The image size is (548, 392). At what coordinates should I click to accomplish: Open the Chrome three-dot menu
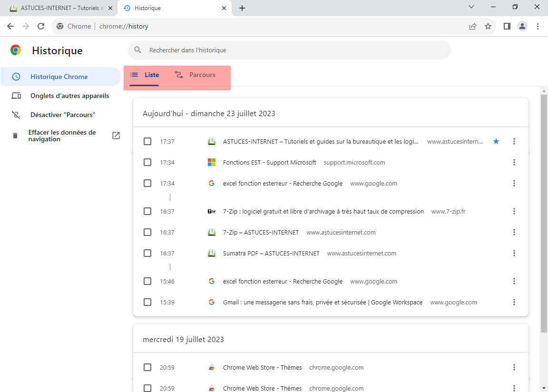(x=538, y=26)
